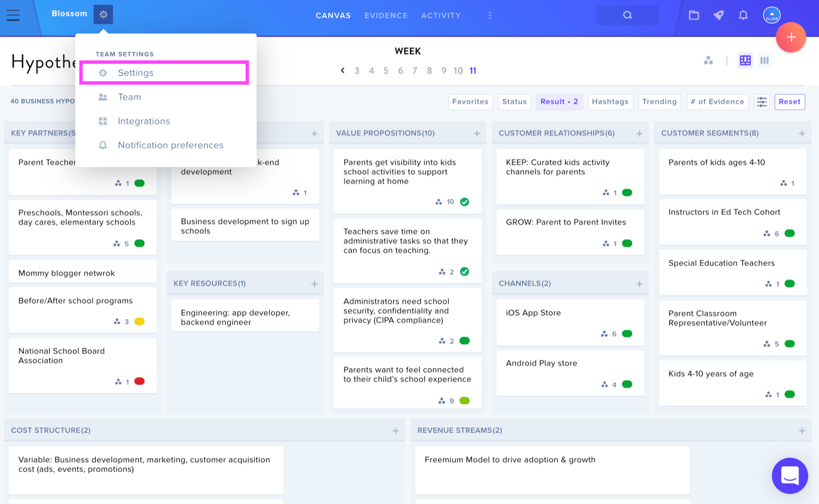This screenshot has height=504, width=819.
Task: Toggle the Favorites filter
Action: tap(470, 102)
